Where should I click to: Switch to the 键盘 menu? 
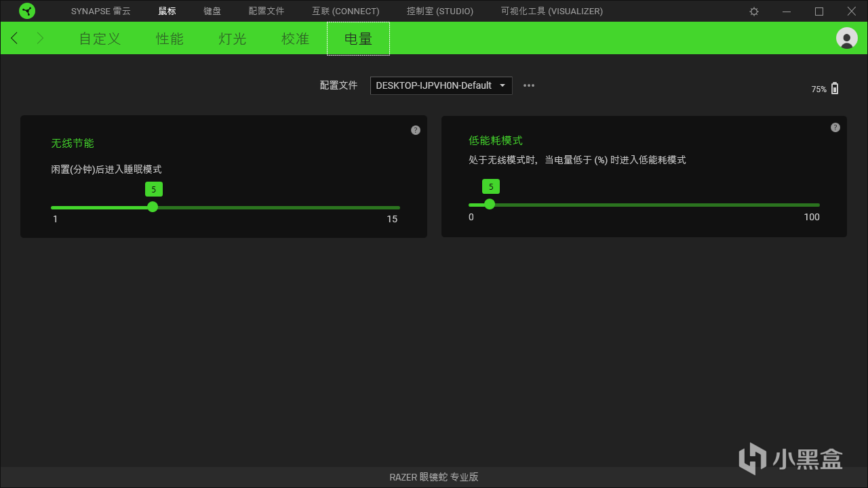[x=212, y=12]
